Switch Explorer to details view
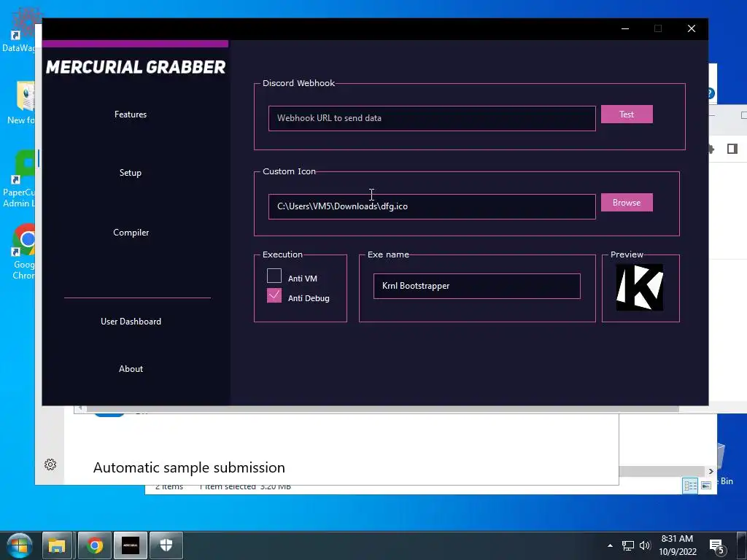 click(x=690, y=485)
